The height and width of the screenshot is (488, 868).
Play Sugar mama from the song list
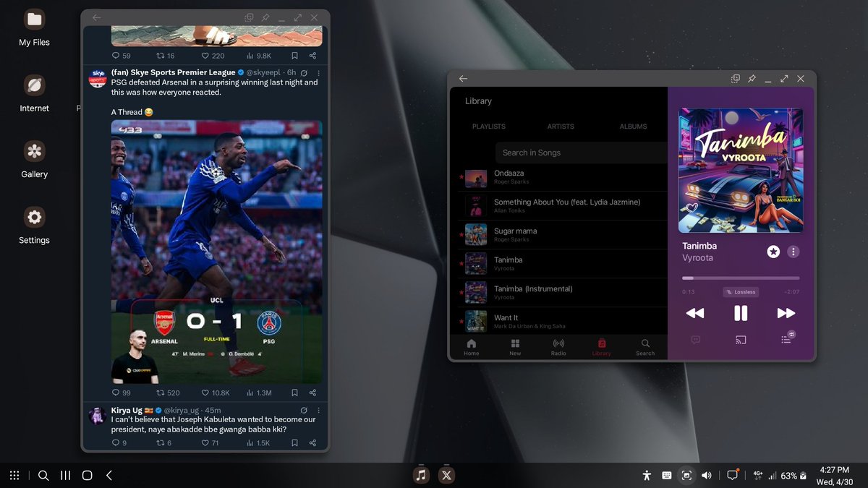coord(562,235)
